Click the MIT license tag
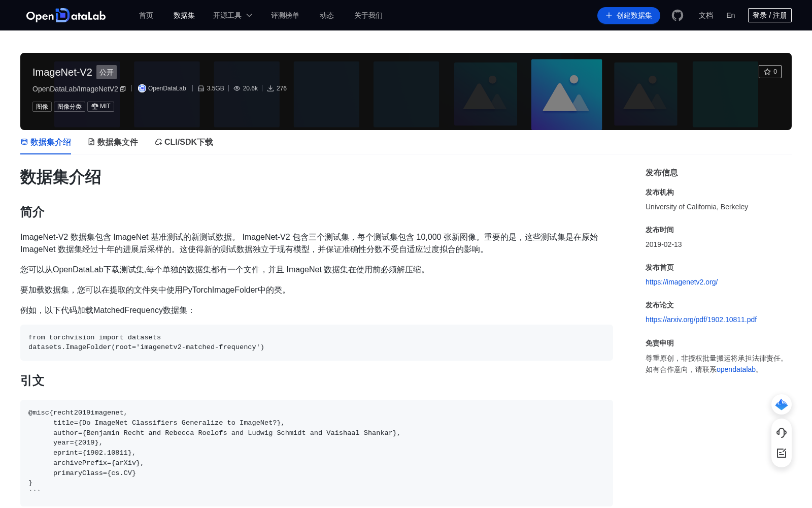This screenshot has width=812, height=508. coord(100,107)
